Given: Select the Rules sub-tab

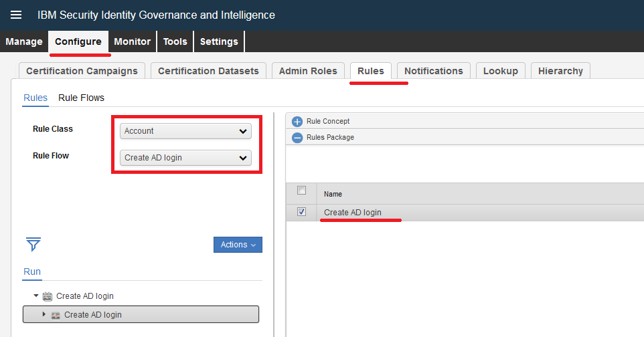Looking at the screenshot, I should coord(35,98).
